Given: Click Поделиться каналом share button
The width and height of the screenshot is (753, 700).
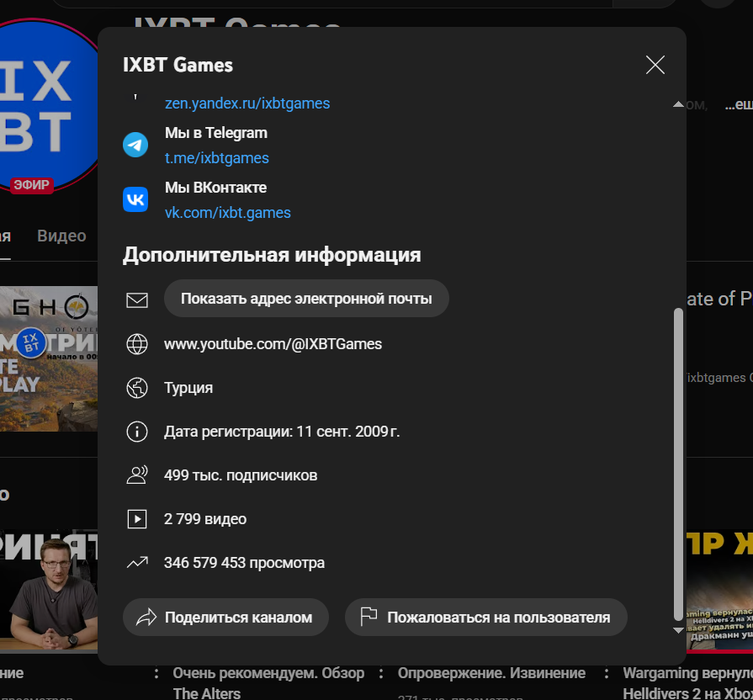Looking at the screenshot, I should point(225,617).
